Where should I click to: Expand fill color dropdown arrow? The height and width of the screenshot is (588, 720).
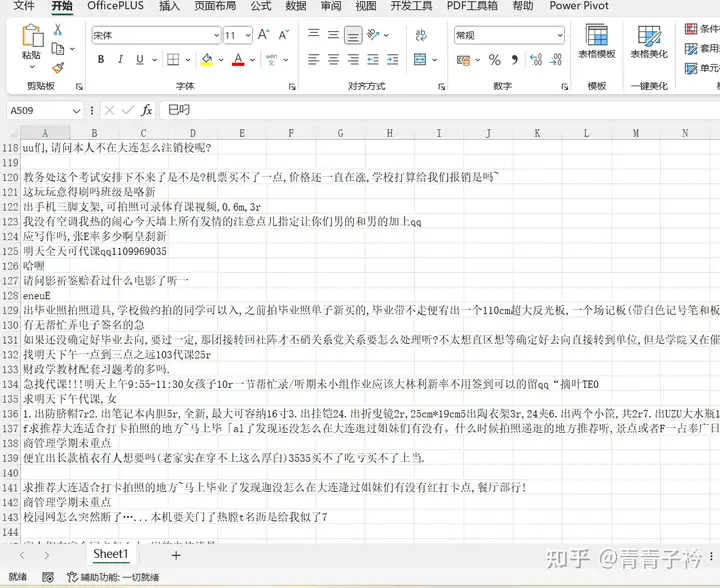[x=221, y=60]
